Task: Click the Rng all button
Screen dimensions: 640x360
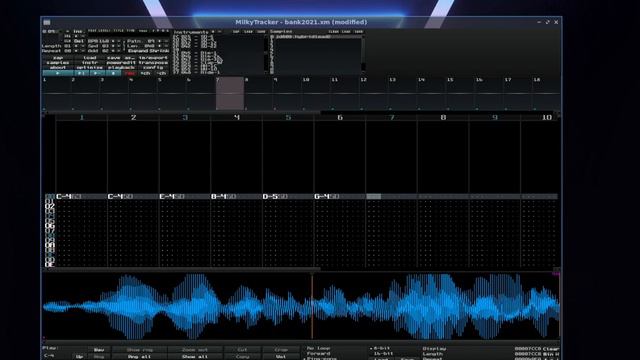Action: 140,356
